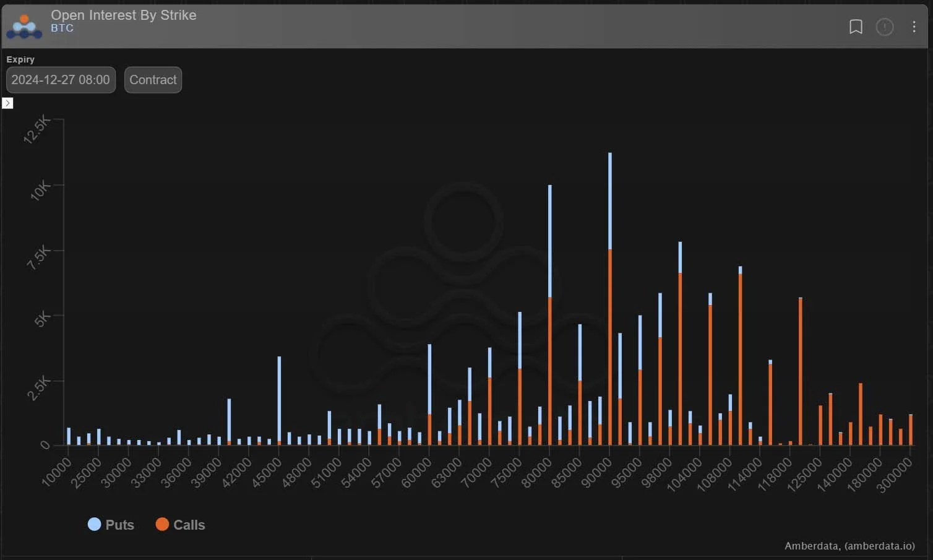The image size is (933, 560).
Task: Open the three-dot more options menu
Action: pyautogui.click(x=914, y=27)
